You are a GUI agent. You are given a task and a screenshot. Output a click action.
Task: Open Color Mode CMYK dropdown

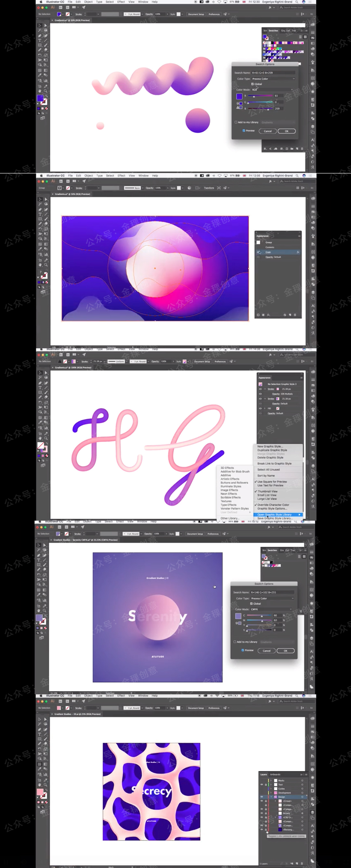point(271,609)
